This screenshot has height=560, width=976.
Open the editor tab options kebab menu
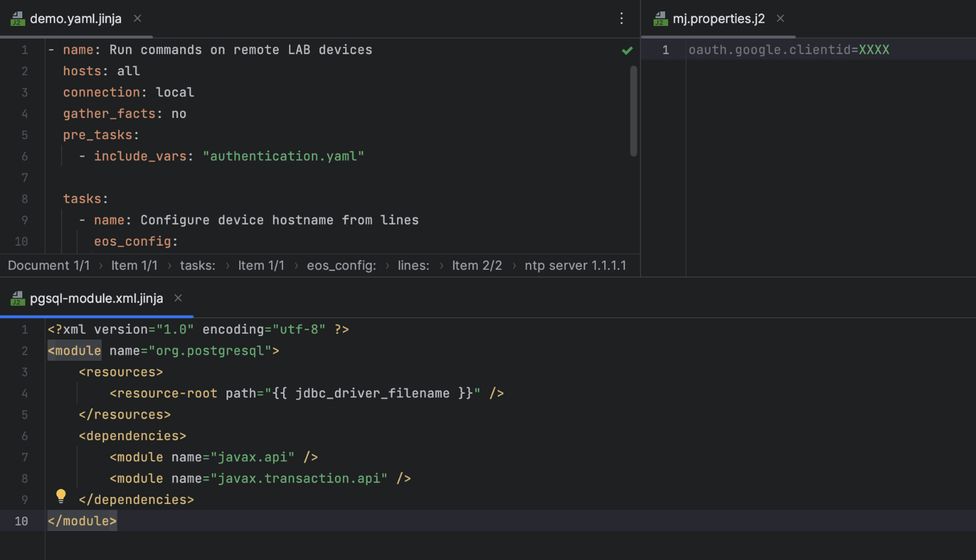[621, 19]
